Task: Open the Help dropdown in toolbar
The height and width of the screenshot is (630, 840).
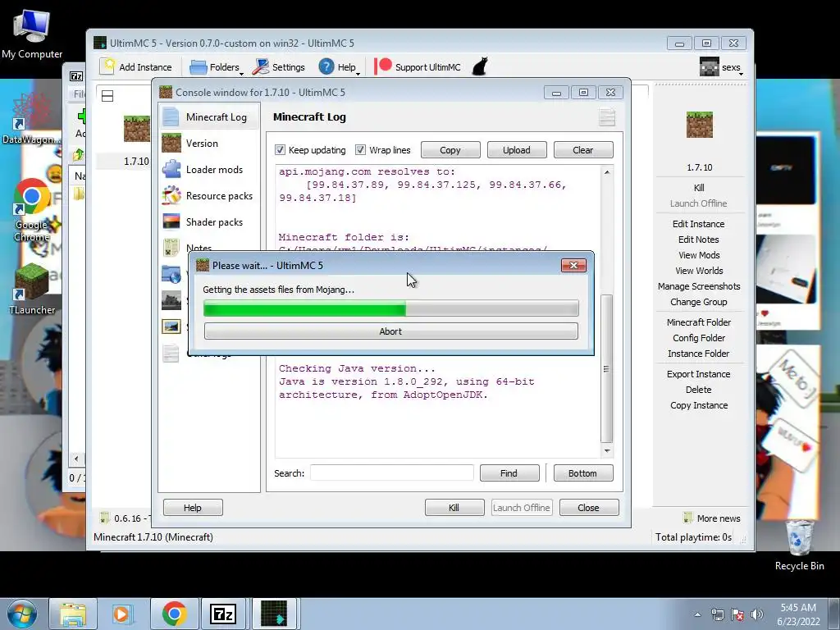Action: pos(339,67)
